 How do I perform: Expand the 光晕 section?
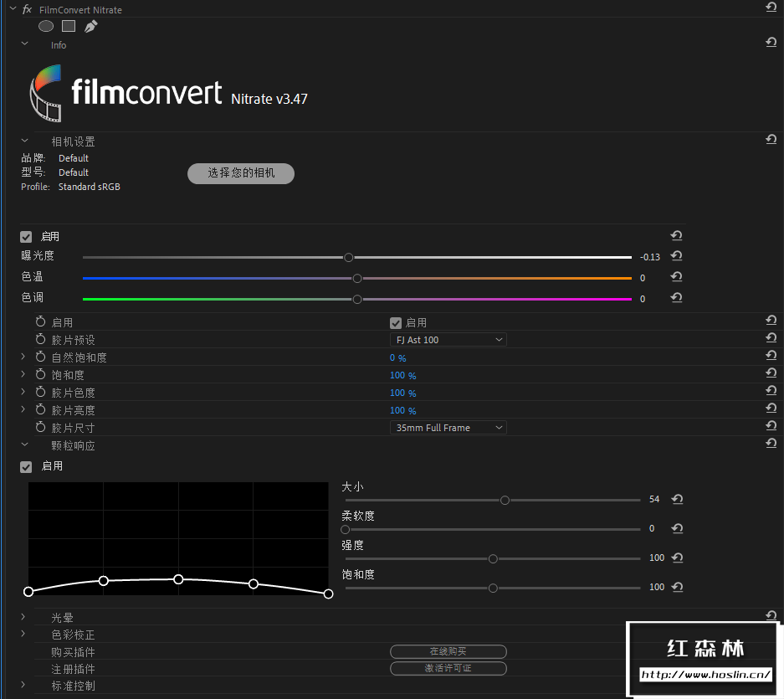23,616
